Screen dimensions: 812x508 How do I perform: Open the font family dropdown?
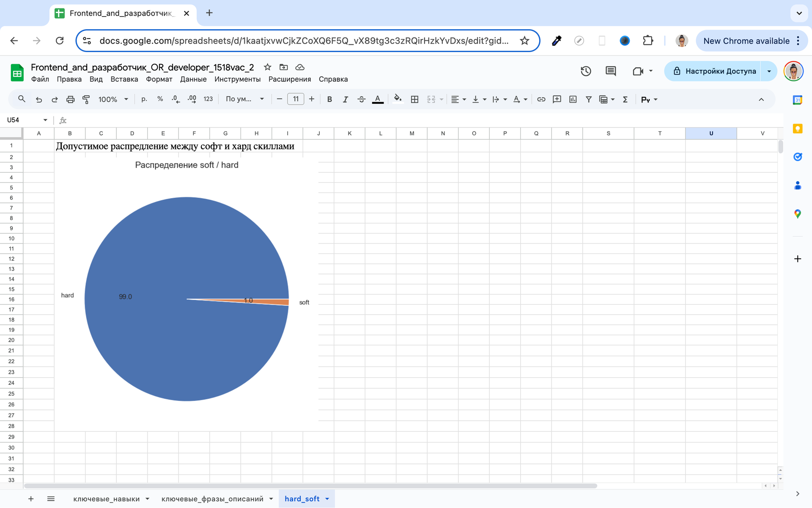[x=245, y=99]
